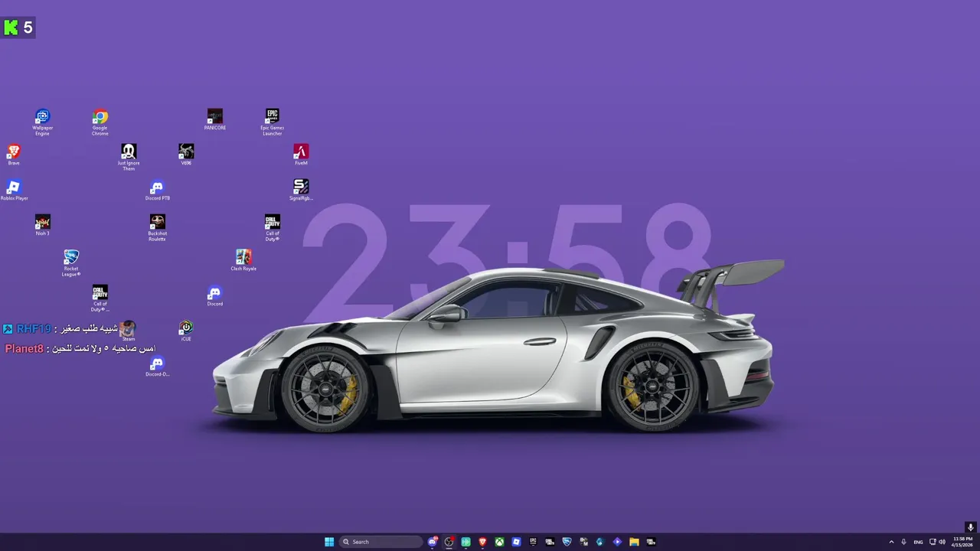Click the microphone icon in the system tray

pyautogui.click(x=904, y=542)
